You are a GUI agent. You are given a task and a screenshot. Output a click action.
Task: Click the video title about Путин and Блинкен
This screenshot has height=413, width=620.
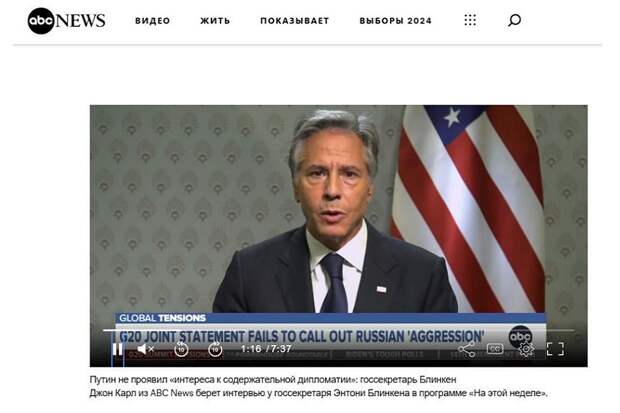(273, 379)
